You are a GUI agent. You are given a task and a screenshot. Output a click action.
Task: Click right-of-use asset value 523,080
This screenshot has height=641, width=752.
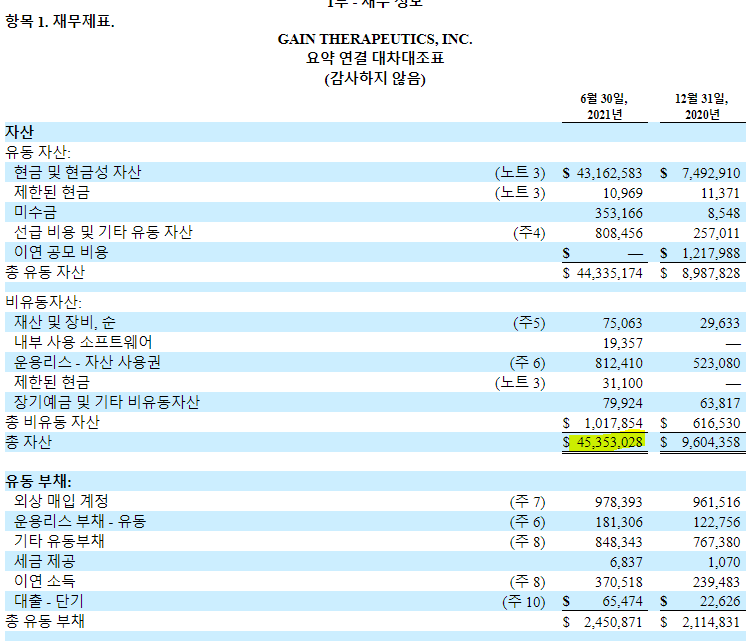(x=717, y=363)
